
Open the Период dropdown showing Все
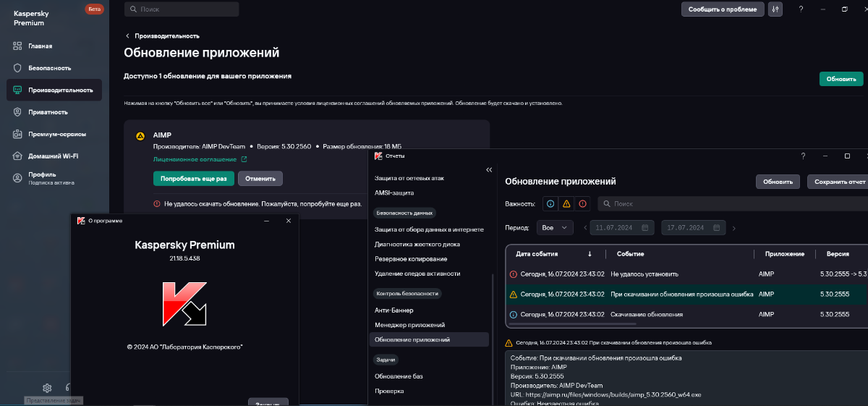[x=555, y=228]
